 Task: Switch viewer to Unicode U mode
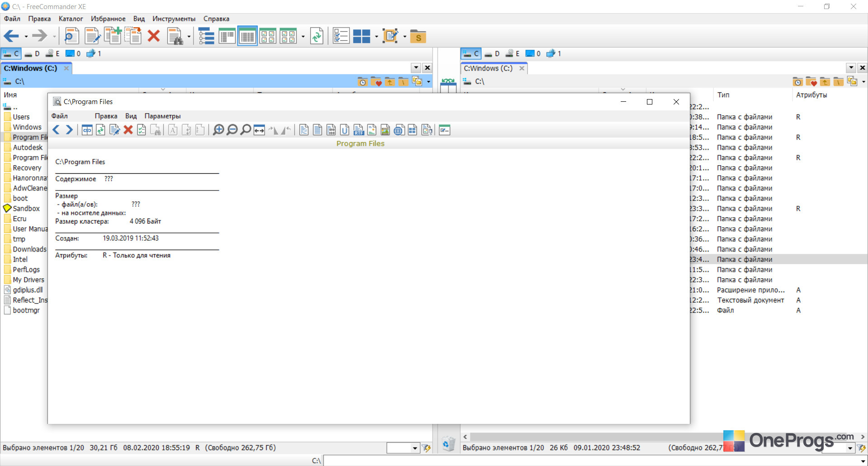[x=344, y=130]
